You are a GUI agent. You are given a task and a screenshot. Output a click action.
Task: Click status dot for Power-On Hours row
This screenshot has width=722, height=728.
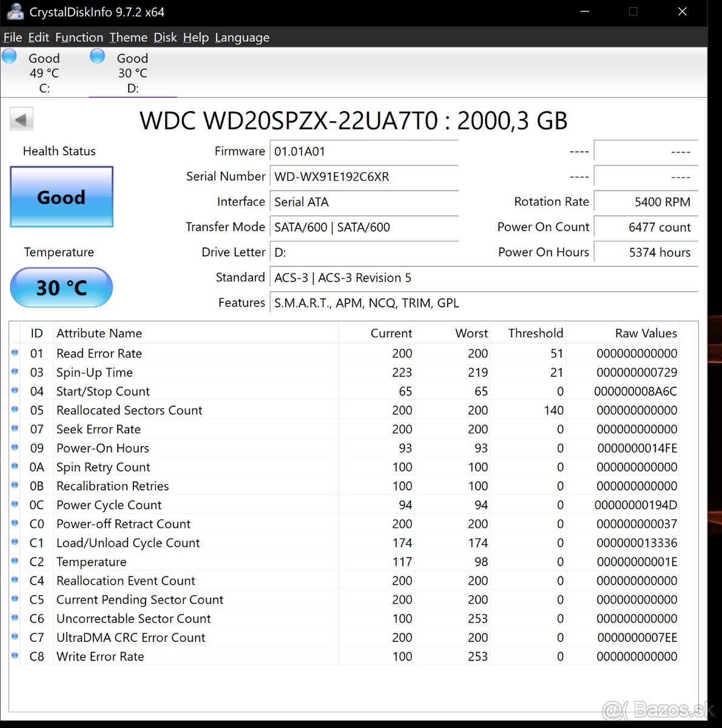point(15,447)
